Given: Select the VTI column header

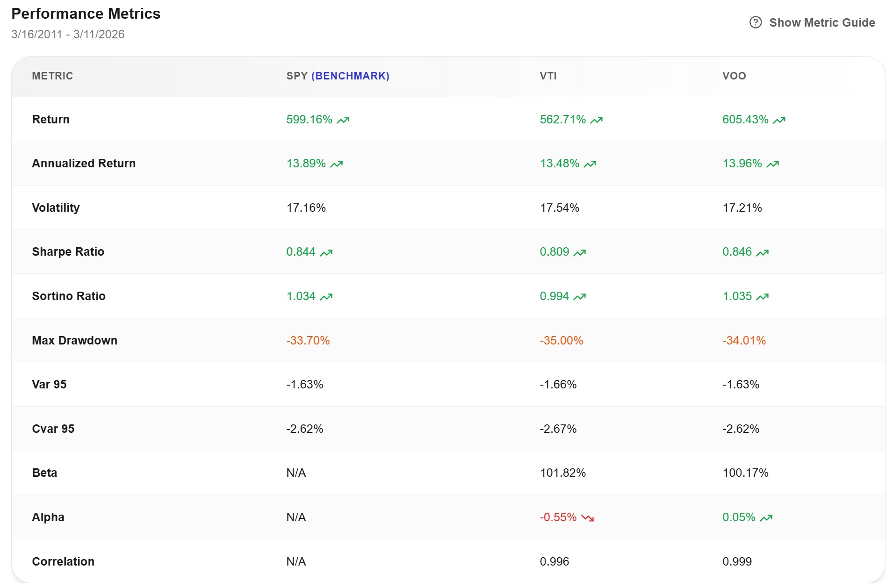Looking at the screenshot, I should pos(547,76).
